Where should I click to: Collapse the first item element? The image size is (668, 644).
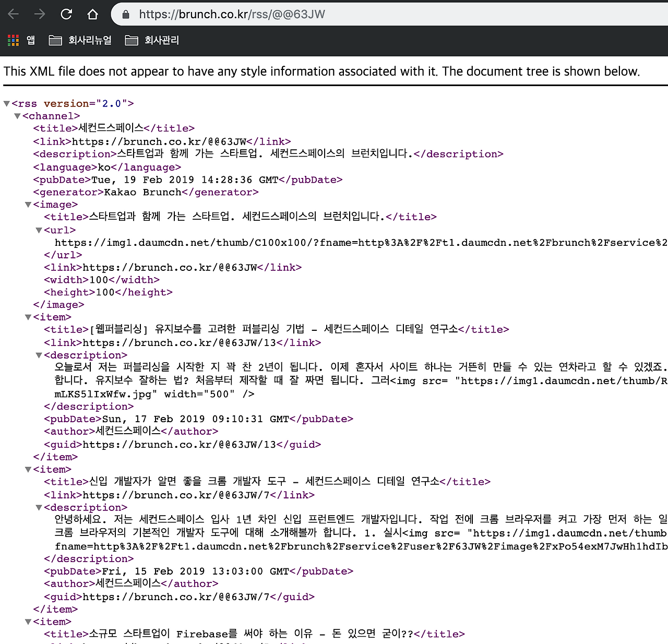28,317
